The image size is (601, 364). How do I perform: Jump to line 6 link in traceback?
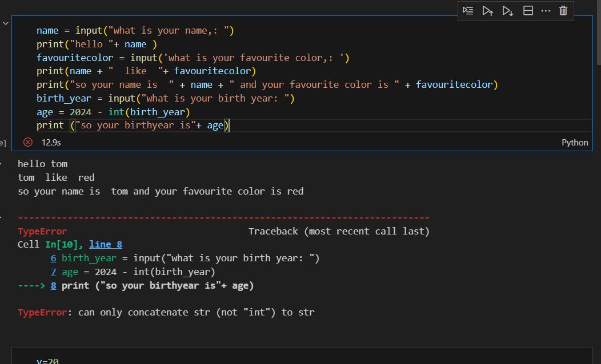coord(54,258)
